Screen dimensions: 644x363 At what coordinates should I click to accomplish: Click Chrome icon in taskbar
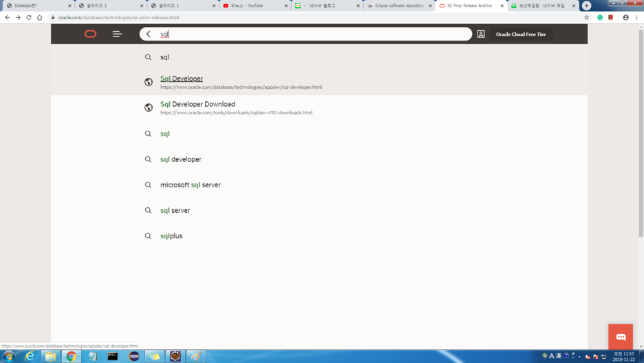[x=72, y=356]
